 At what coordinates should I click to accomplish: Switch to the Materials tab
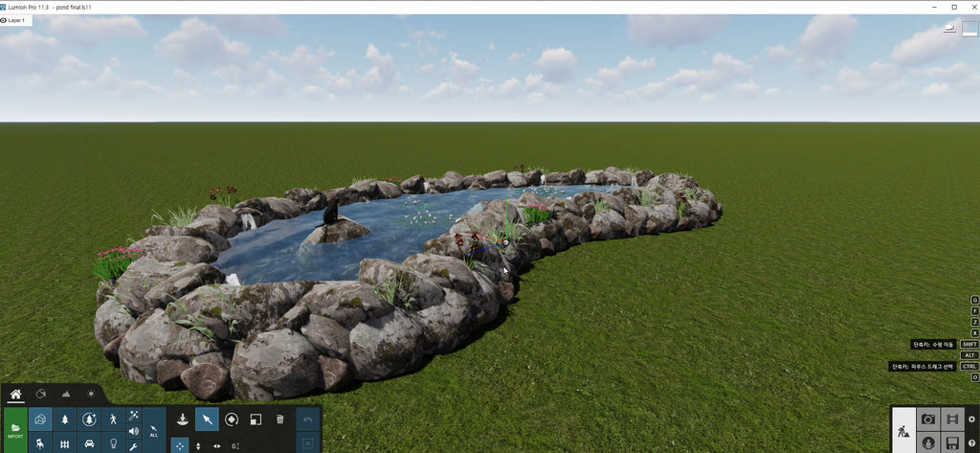41,394
